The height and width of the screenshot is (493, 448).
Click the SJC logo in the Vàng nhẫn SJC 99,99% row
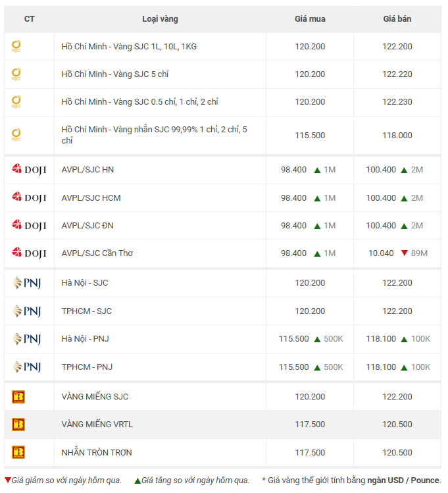point(16,135)
